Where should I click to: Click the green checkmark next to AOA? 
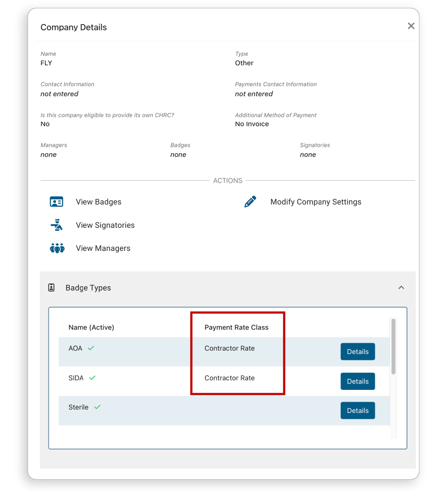(x=91, y=348)
